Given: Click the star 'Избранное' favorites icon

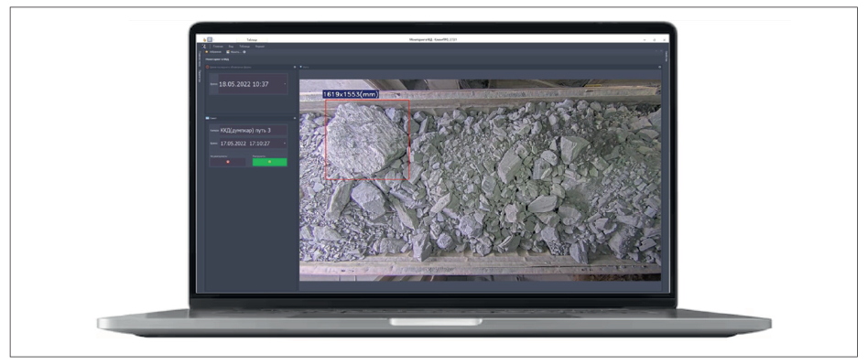Looking at the screenshot, I should [x=207, y=52].
